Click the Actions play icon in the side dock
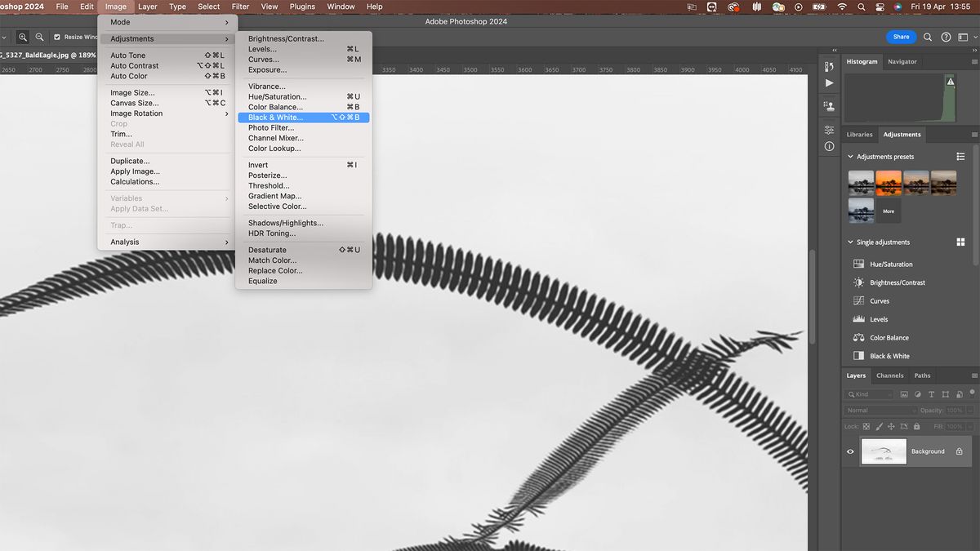The width and height of the screenshot is (980, 551). (x=830, y=82)
